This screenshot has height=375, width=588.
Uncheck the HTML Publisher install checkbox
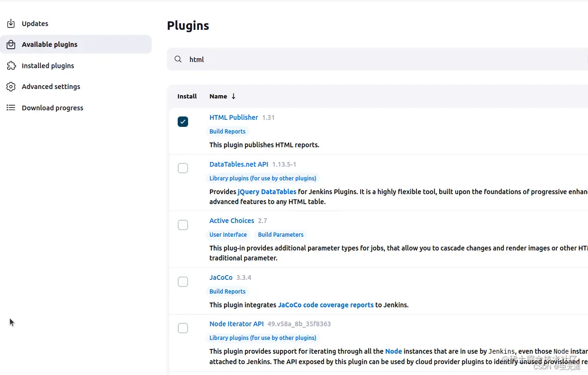click(x=183, y=122)
